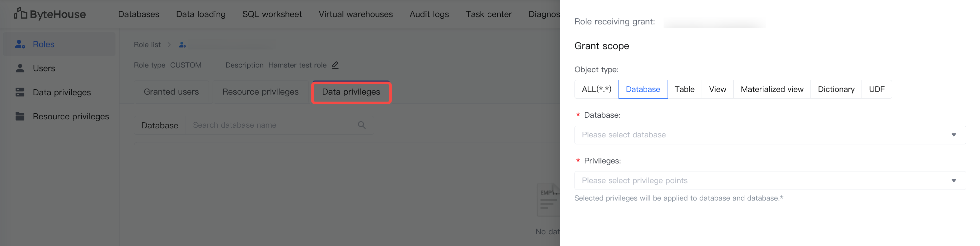Click the Data privileges sidebar icon
This screenshot has width=980, height=246.
pyautogui.click(x=20, y=92)
